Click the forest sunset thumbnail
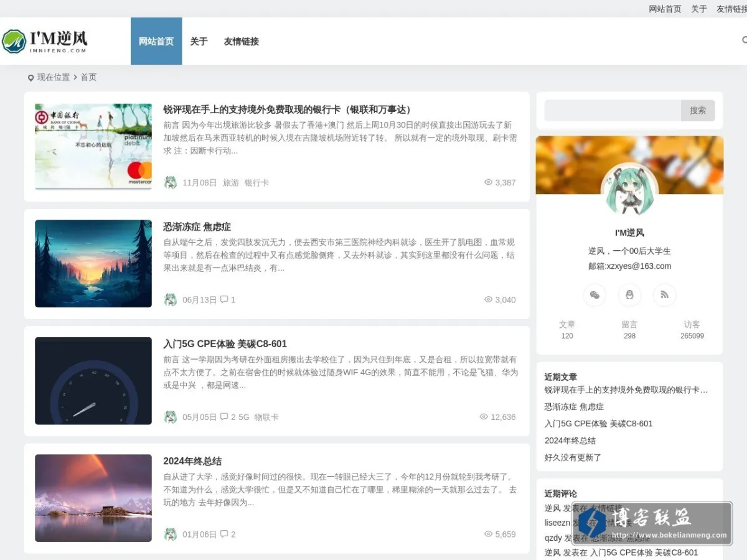 pyautogui.click(x=93, y=264)
